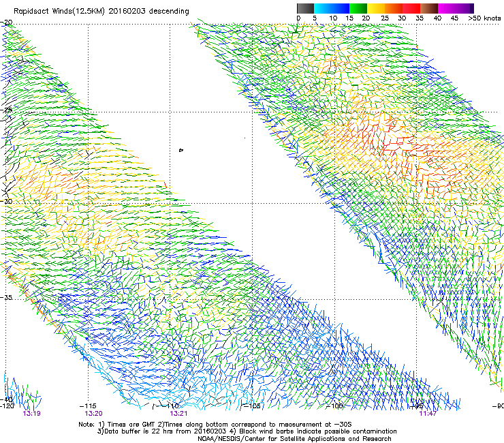
Task: Click the NOAA/NESDIS credit line
Action: (x=294, y=439)
